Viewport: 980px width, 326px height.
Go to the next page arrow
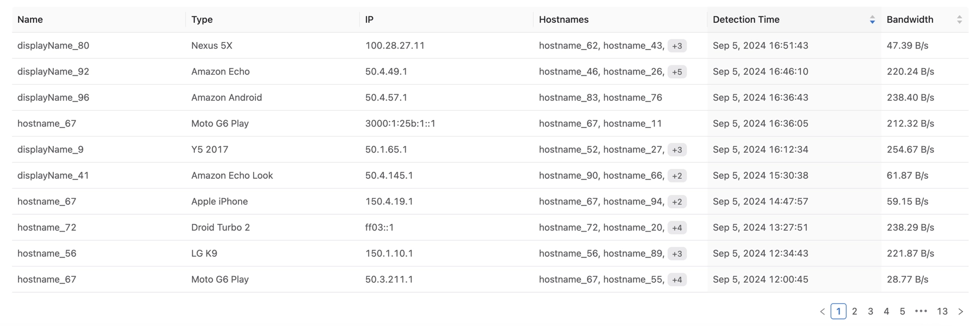click(960, 311)
